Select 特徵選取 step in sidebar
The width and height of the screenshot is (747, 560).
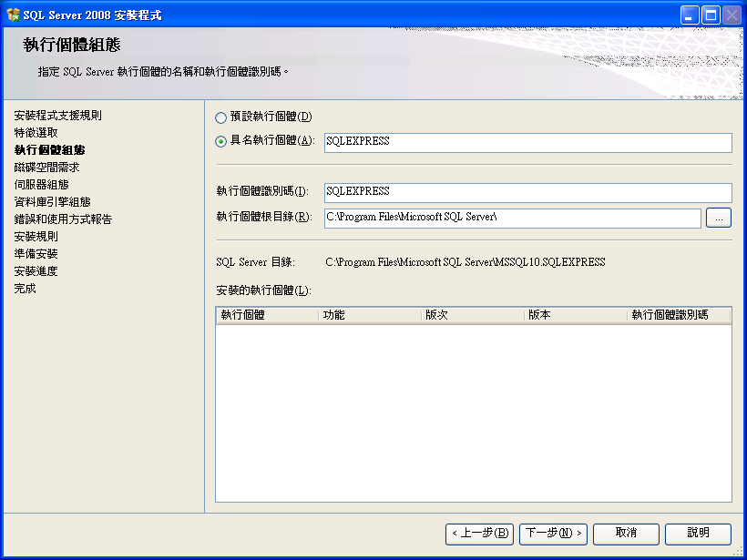[x=36, y=133]
